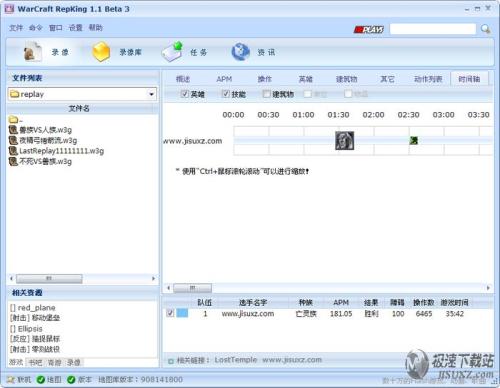Switch to the 英雄 tab
The image size is (500, 388).
[305, 79]
